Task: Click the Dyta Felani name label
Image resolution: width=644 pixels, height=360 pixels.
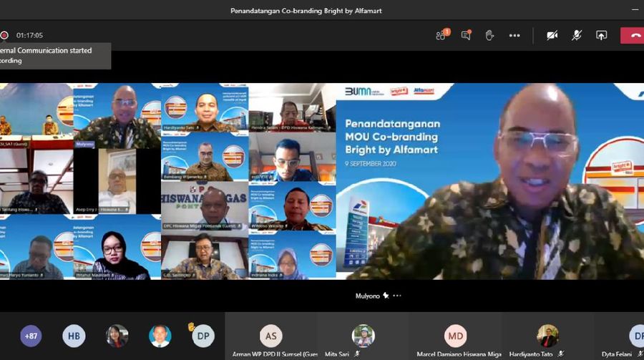Action: (617, 354)
